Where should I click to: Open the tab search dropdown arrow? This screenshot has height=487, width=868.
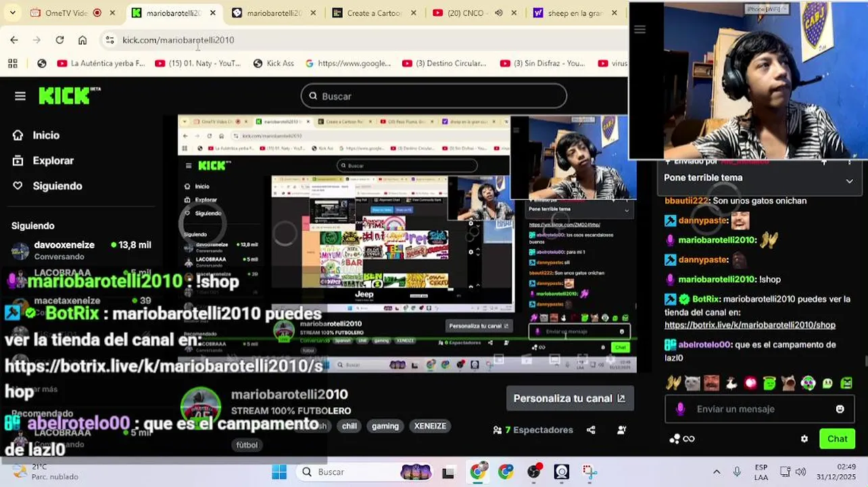point(13,13)
